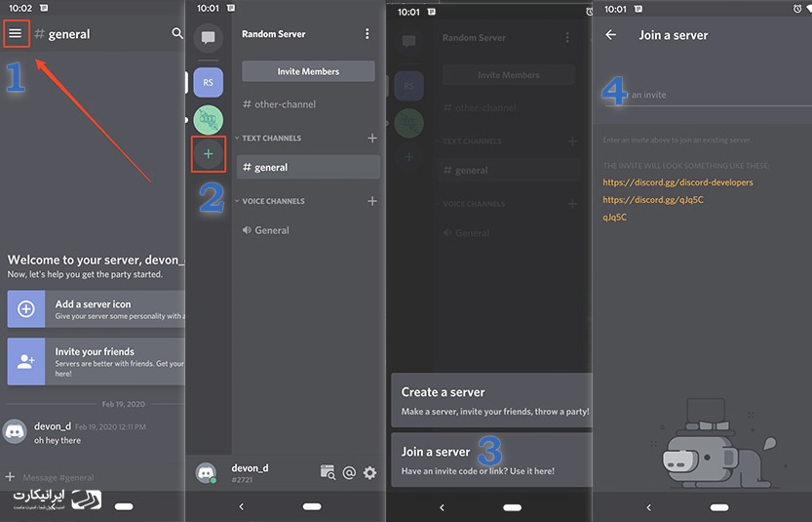Tap home pill on second screen navigation bar
812x522 pixels.
point(312,506)
